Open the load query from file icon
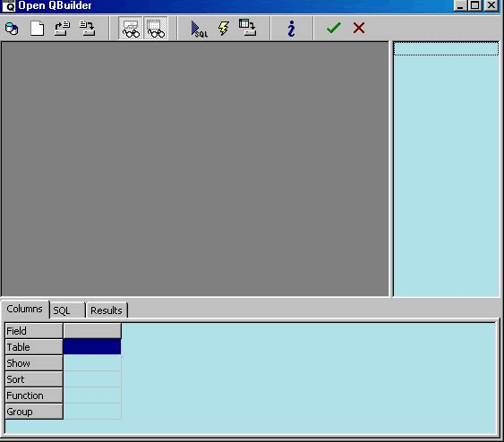 (62, 29)
